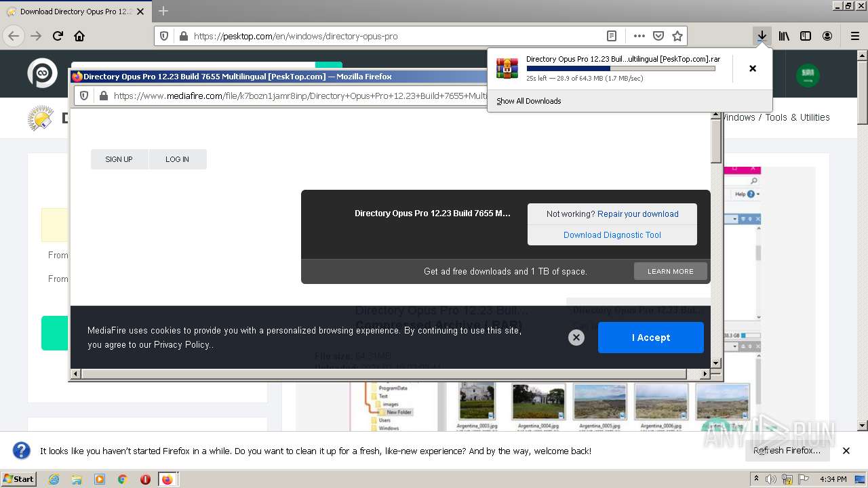Click Tools & Utilities breadcrumb
Viewport: 868px width, 488px height.
point(797,117)
